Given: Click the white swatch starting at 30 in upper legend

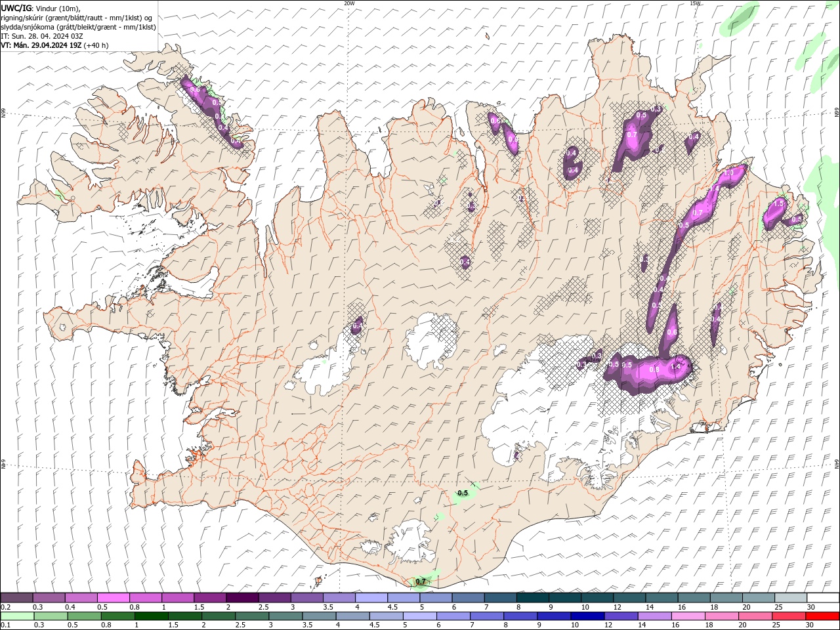Looking at the screenshot, I should pyautogui.click(x=824, y=598).
